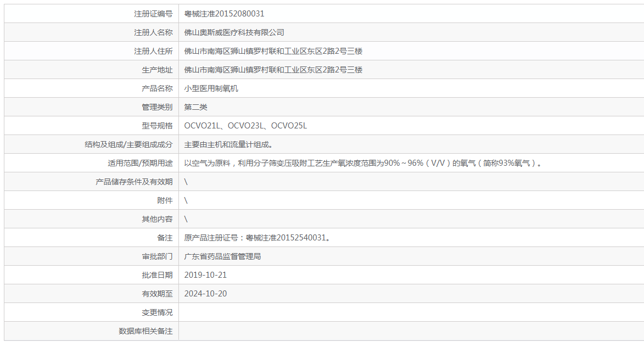The height and width of the screenshot is (342, 644).
Task: Select the text 主要由主机和流量计组成。
Action: click(x=228, y=144)
